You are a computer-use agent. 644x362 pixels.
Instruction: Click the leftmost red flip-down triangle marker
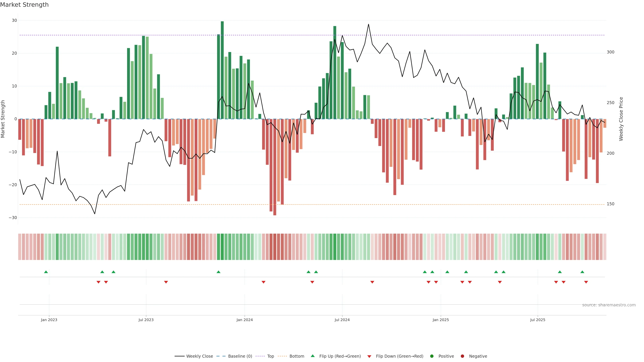point(98,282)
